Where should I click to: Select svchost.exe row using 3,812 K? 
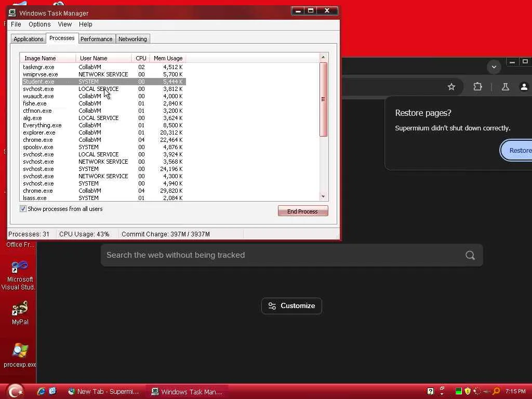tap(103, 89)
